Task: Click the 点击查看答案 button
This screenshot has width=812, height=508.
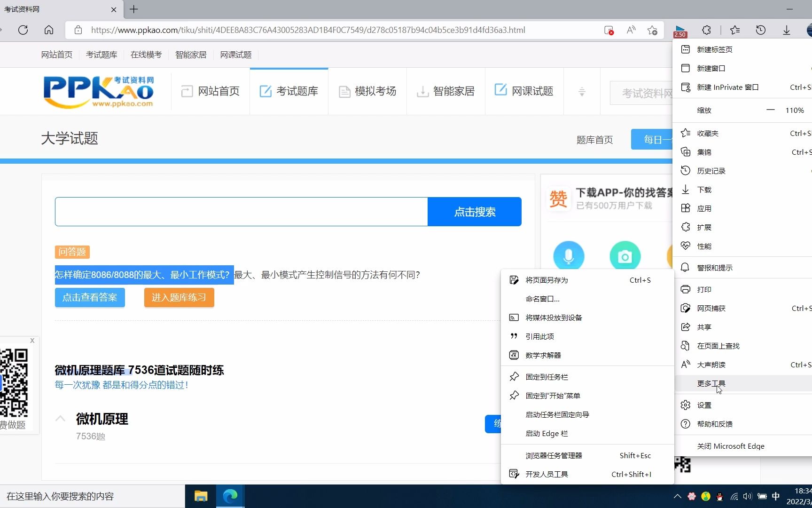Action: (x=89, y=297)
